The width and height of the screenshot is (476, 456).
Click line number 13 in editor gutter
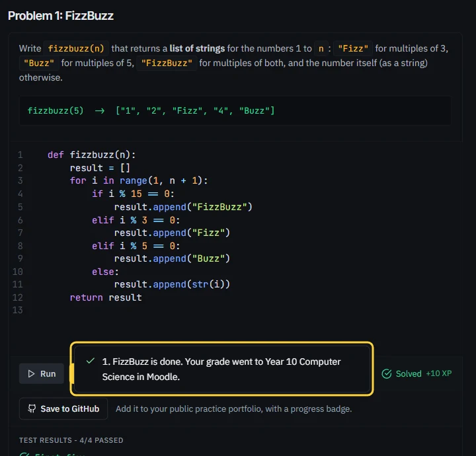pyautogui.click(x=18, y=310)
